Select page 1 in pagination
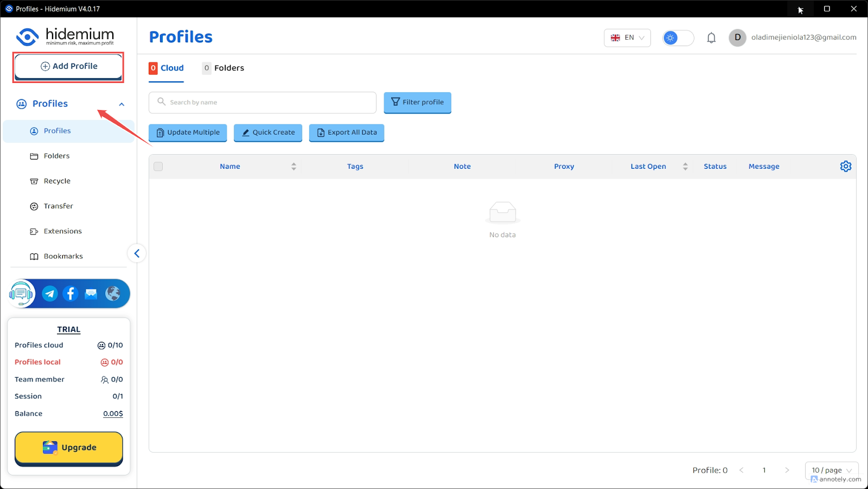The width and height of the screenshot is (868, 489). tap(764, 470)
